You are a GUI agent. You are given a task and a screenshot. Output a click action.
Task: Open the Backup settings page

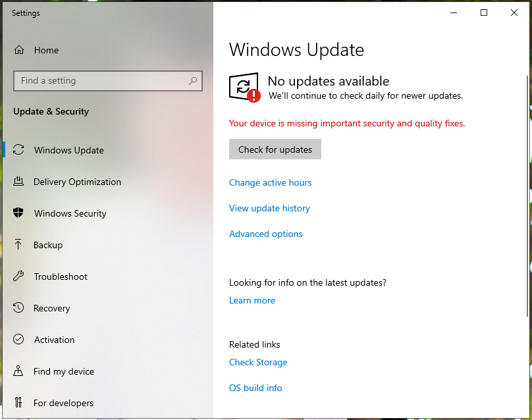(108, 245)
